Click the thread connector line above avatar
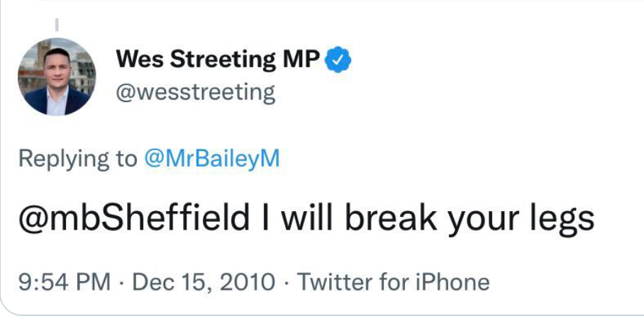 pyautogui.click(x=57, y=27)
